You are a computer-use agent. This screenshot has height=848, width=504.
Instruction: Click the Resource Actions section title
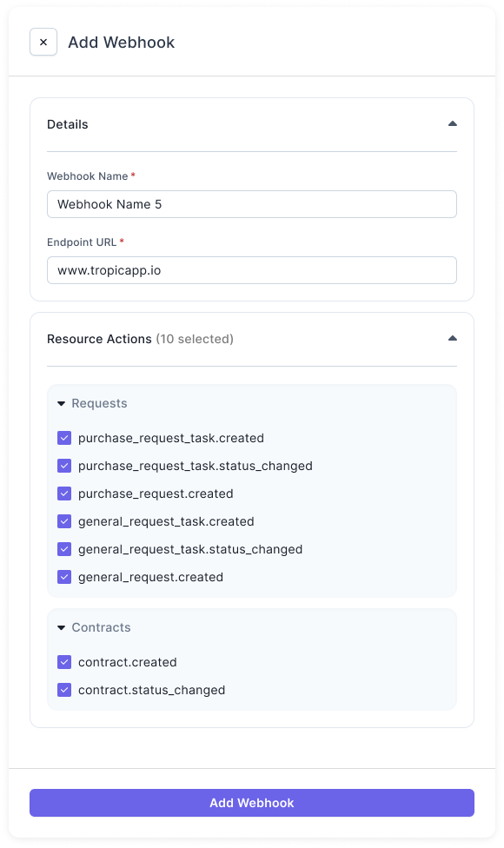[x=100, y=339]
